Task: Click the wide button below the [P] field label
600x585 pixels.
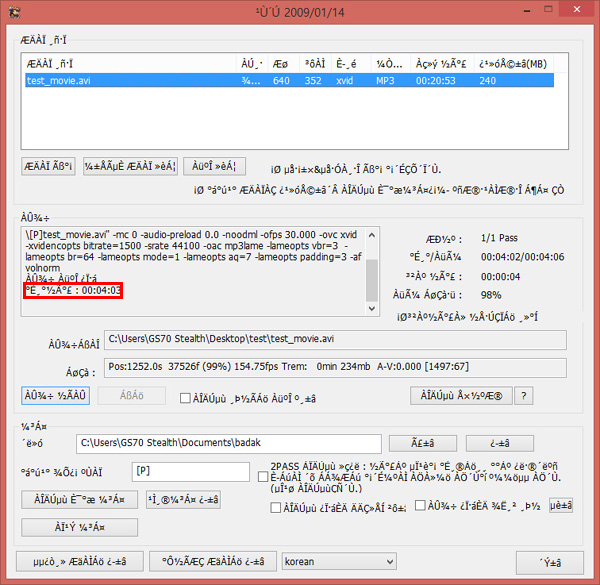Action: [x=80, y=500]
